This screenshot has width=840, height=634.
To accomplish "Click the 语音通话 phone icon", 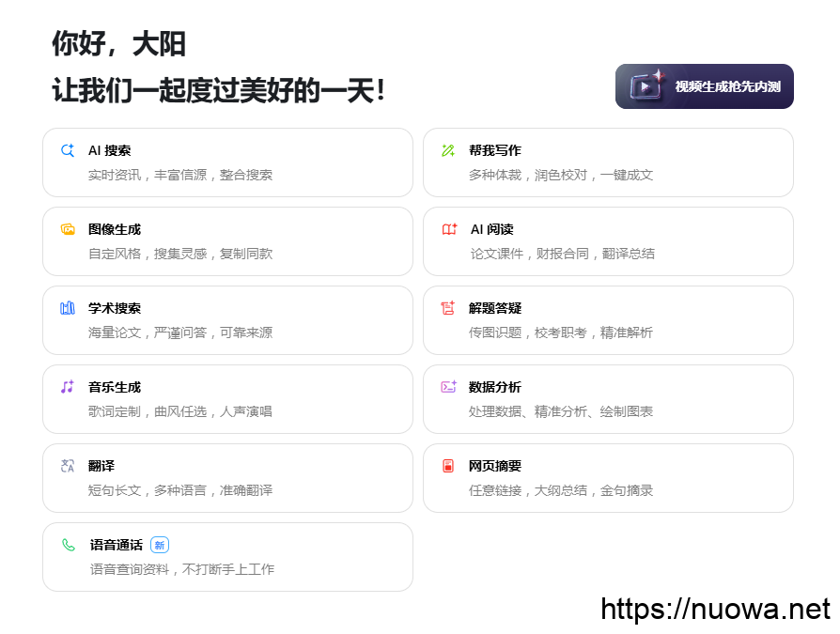I will [69, 545].
